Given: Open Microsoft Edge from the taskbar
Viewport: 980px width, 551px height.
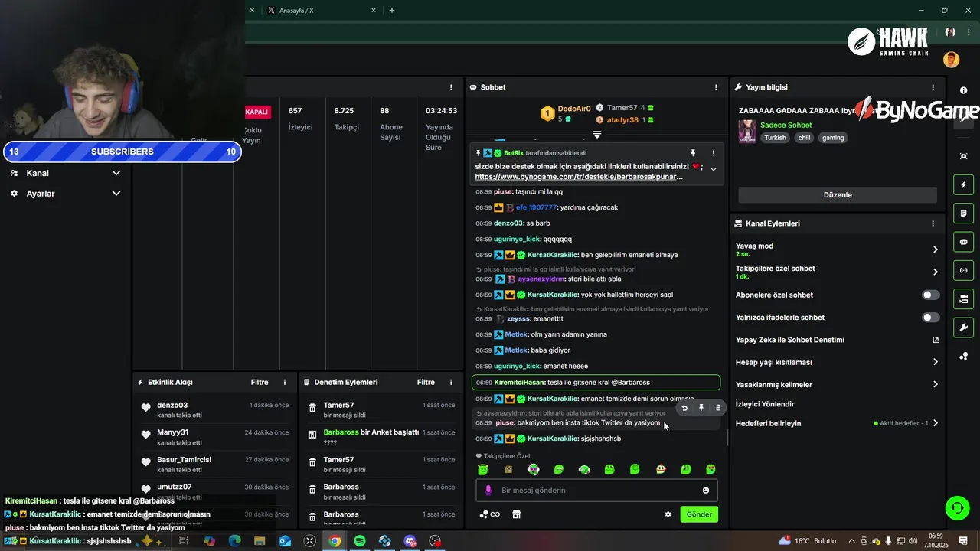Looking at the screenshot, I should coord(234,541).
